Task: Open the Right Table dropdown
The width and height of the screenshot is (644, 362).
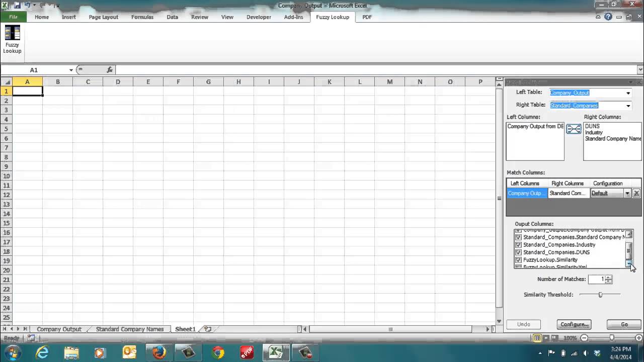Action: tap(628, 106)
